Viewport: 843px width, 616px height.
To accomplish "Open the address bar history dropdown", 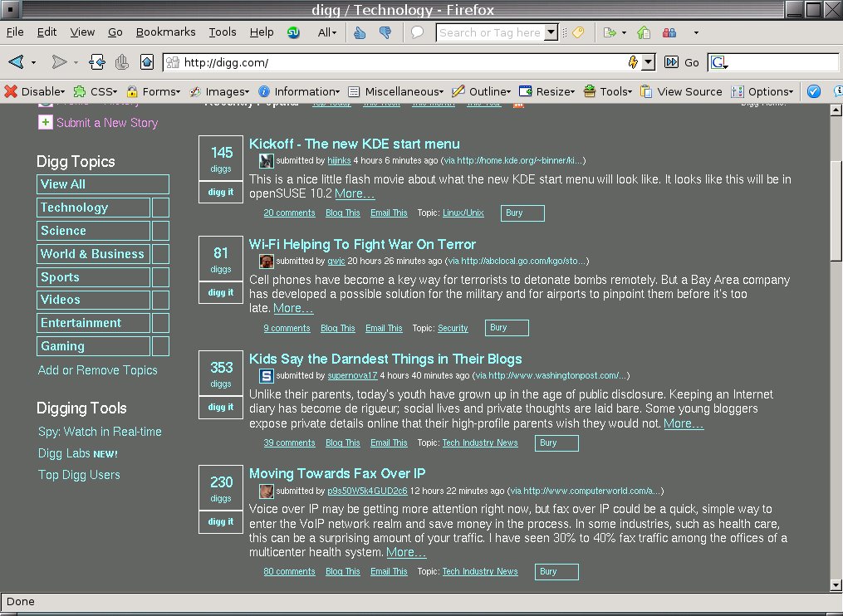I will click(x=649, y=62).
